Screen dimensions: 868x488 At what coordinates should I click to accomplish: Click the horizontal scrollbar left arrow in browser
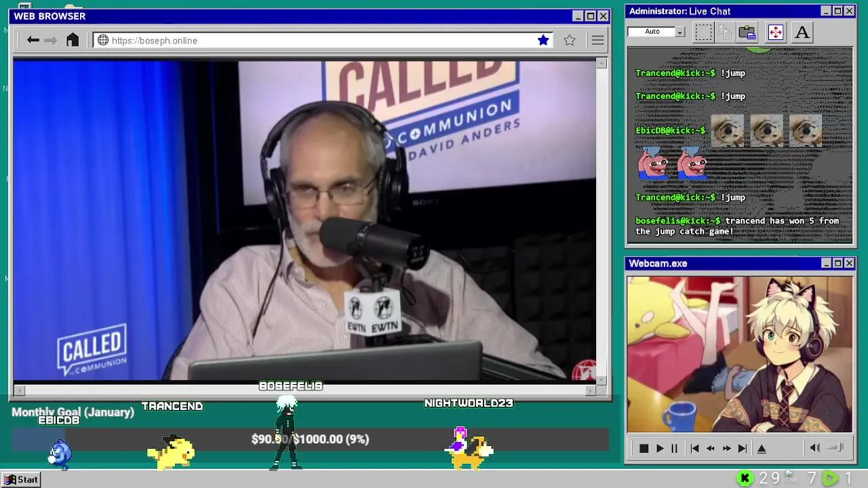(19, 390)
